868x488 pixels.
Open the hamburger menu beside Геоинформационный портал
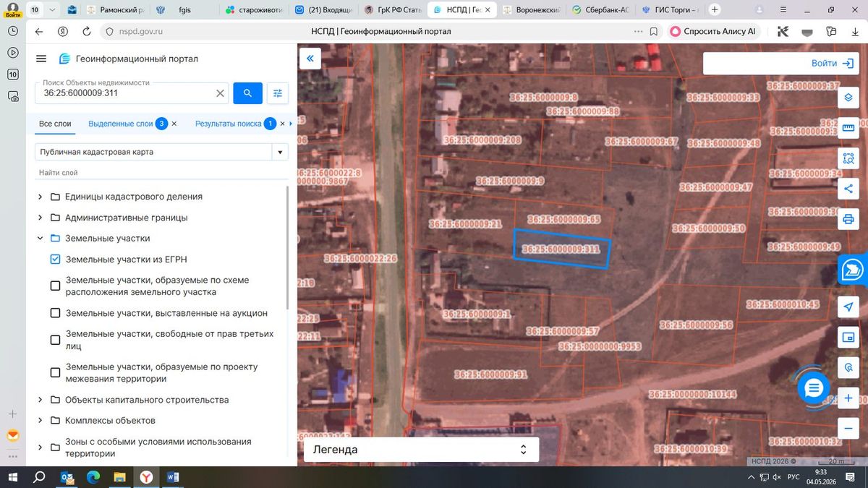tap(41, 59)
